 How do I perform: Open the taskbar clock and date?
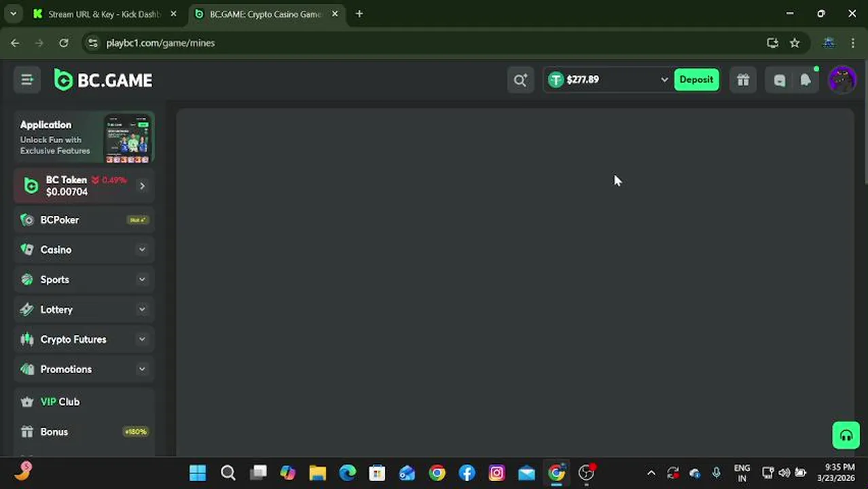pyautogui.click(x=835, y=473)
